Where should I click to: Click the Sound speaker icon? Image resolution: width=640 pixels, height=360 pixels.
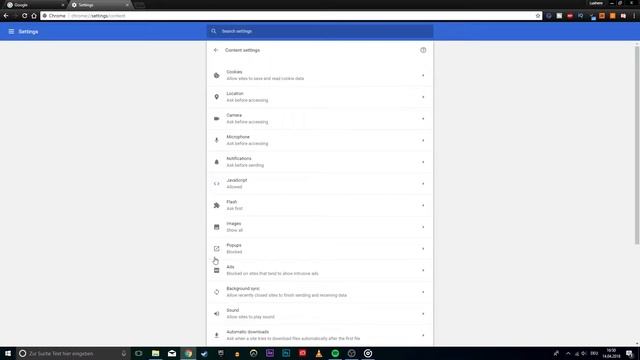coord(217,313)
